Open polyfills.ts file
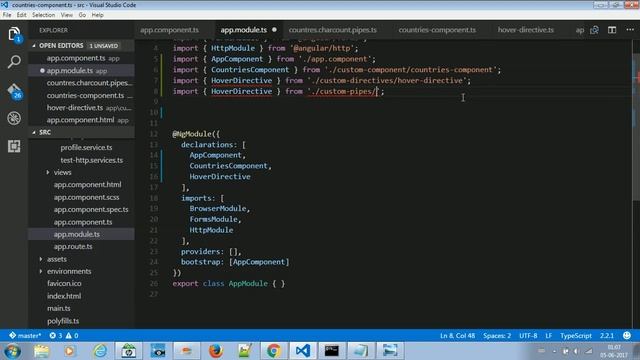The image size is (640, 360). pos(63,321)
